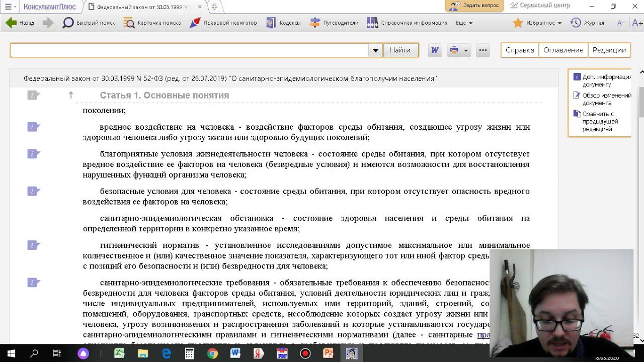Open Windows taskbar search

(x=34, y=353)
